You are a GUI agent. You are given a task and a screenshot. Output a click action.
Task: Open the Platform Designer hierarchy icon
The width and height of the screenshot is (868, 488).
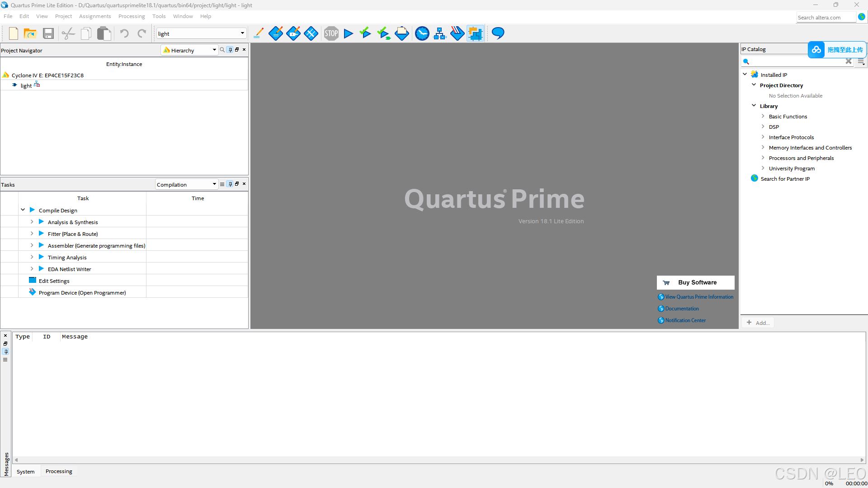439,33
